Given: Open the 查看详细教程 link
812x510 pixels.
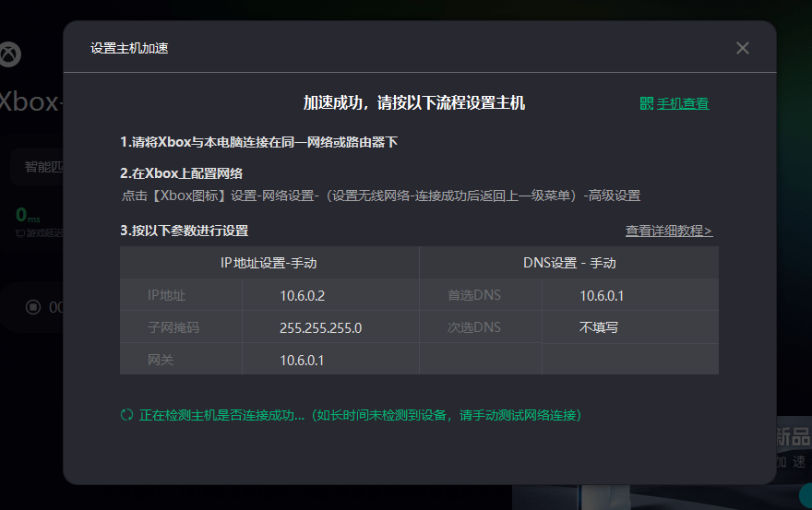Looking at the screenshot, I should click(669, 231).
